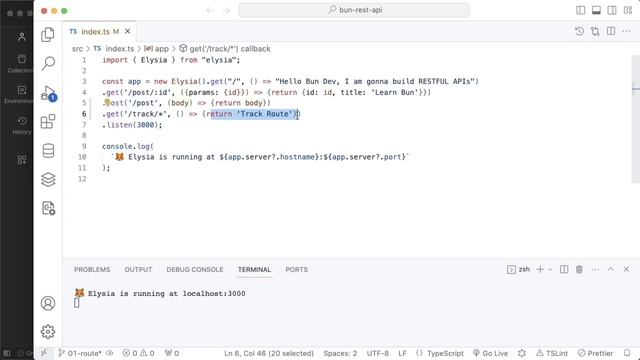Image resolution: width=640 pixels, height=360 pixels.
Task: Open the Extensions view
Action: tap(48, 122)
